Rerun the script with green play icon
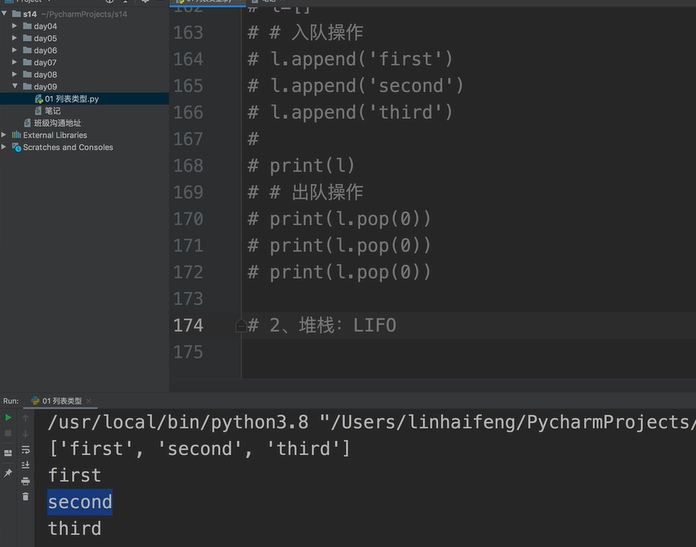The image size is (696, 547). click(9, 417)
